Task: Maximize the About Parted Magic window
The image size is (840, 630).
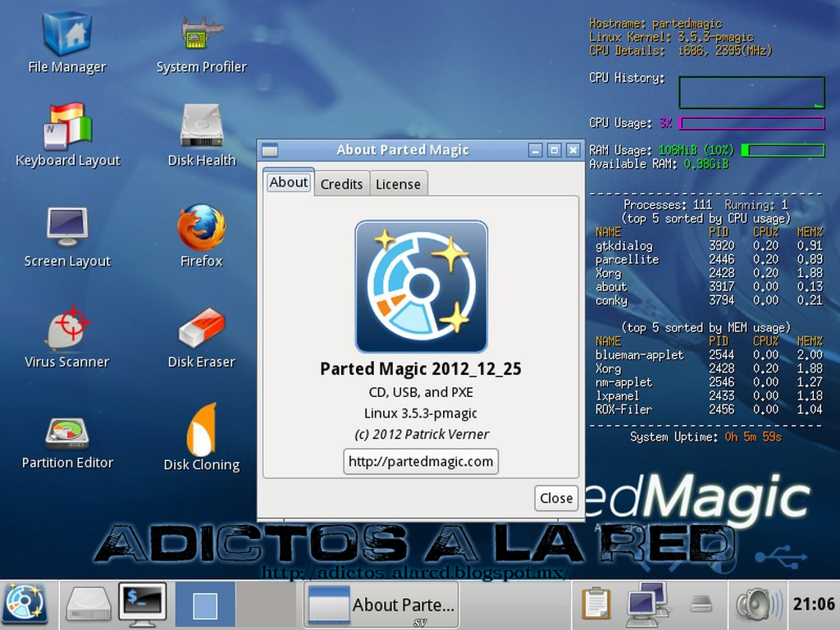Action: click(x=554, y=151)
